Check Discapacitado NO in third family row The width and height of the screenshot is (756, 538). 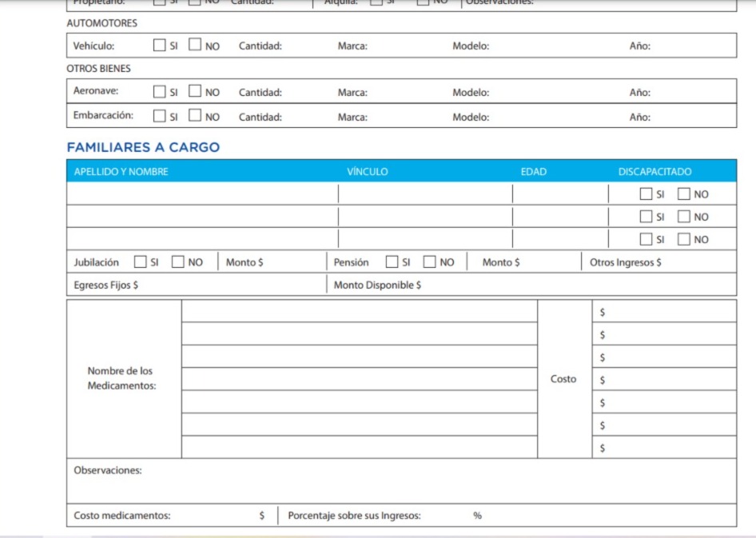tap(684, 239)
